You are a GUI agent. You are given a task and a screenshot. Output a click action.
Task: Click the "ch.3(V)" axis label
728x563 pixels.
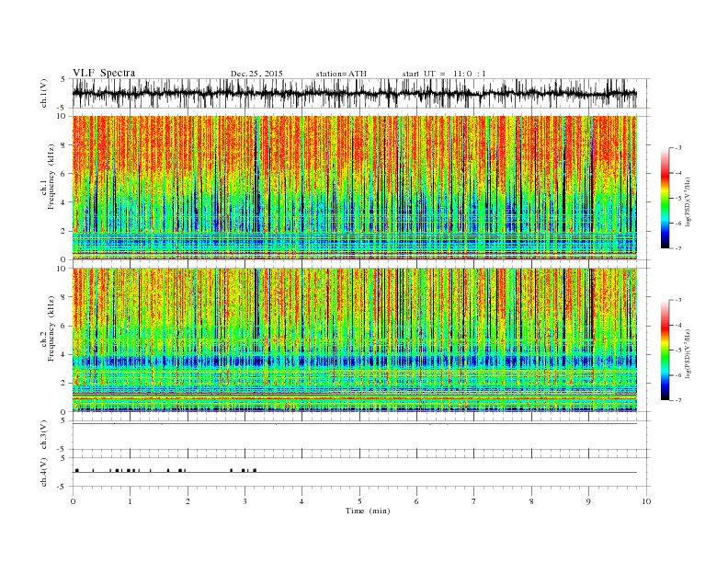click(44, 435)
